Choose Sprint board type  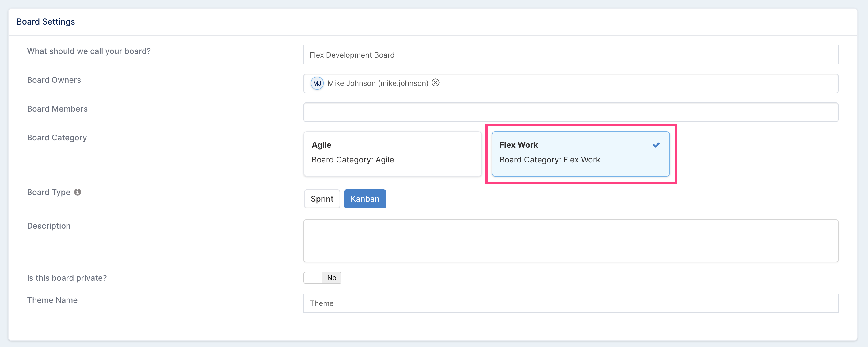(x=322, y=199)
